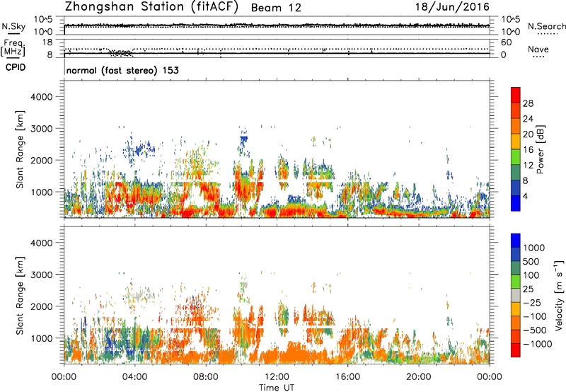
Task: Pick the grey segment of velocity colorbar
Action: [516, 296]
